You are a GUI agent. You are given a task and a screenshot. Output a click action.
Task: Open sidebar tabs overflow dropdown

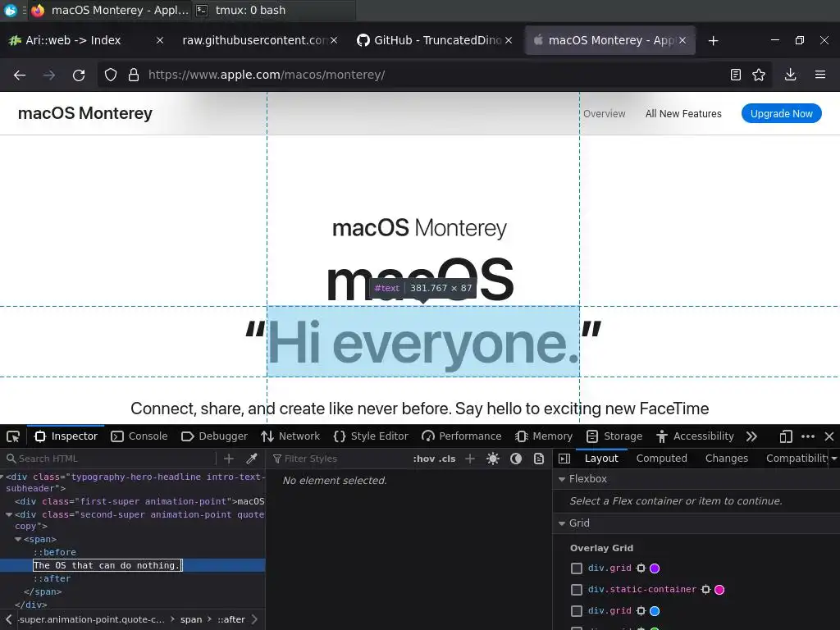pyautogui.click(x=833, y=459)
